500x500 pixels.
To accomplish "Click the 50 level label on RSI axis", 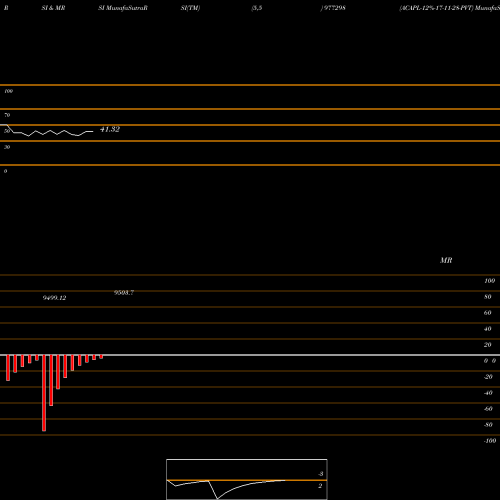I will [7, 131].
